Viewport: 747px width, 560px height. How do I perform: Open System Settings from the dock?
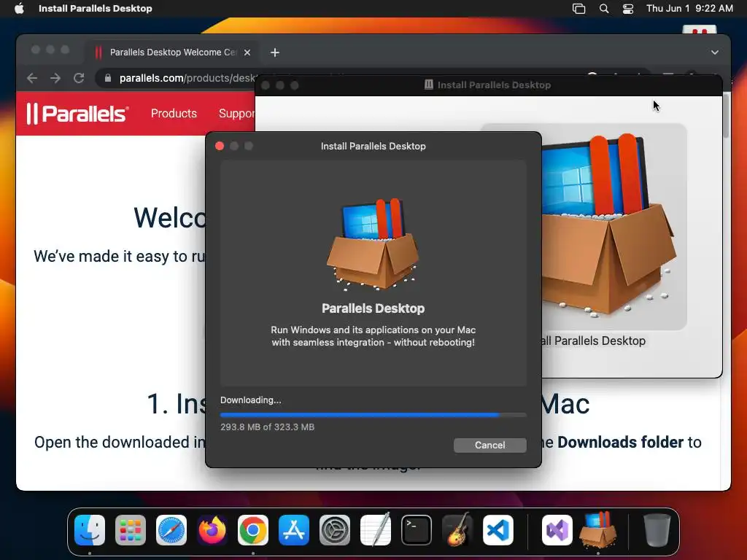(335, 530)
